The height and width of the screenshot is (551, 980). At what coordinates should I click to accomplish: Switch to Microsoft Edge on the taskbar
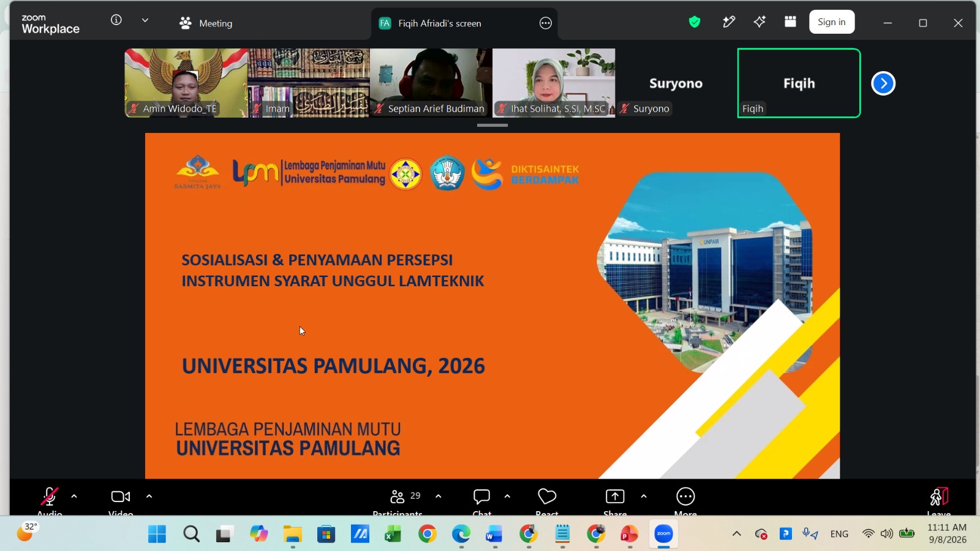(x=461, y=534)
